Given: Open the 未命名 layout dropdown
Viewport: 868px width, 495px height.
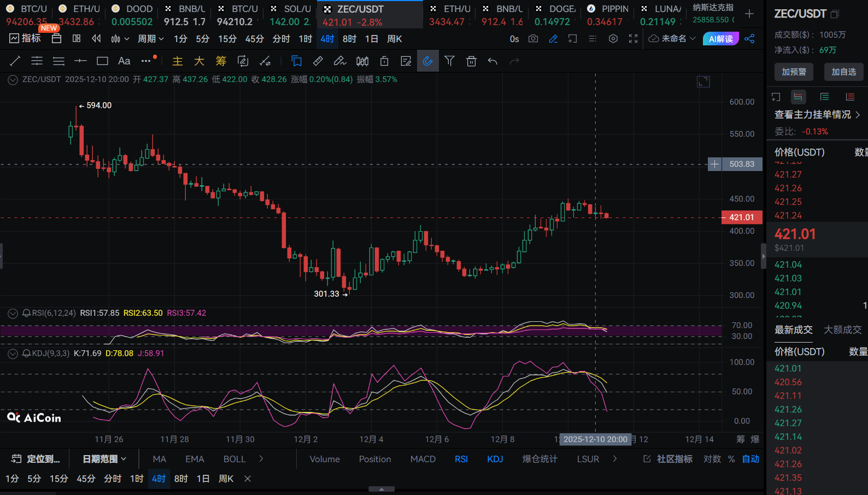Looking at the screenshot, I should pyautogui.click(x=672, y=39).
